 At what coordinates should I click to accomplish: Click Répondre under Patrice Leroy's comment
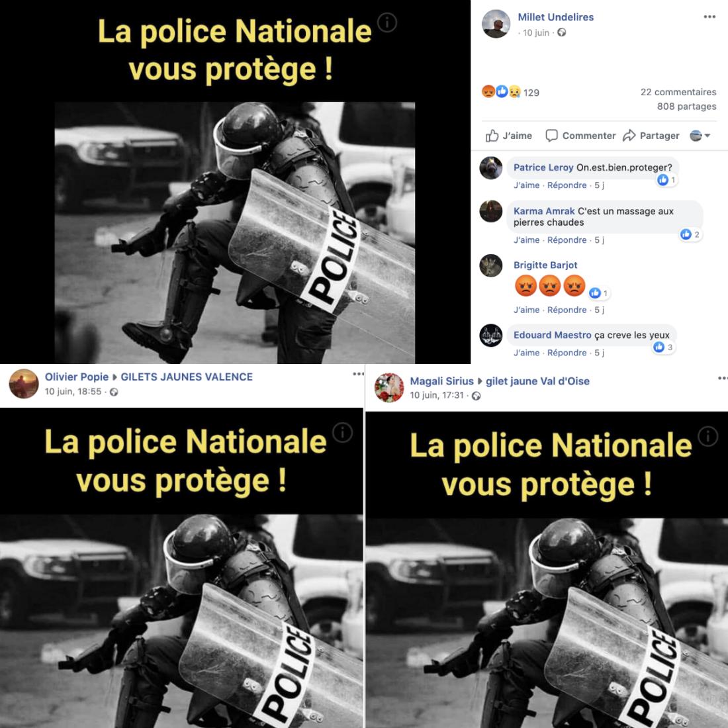tap(567, 185)
